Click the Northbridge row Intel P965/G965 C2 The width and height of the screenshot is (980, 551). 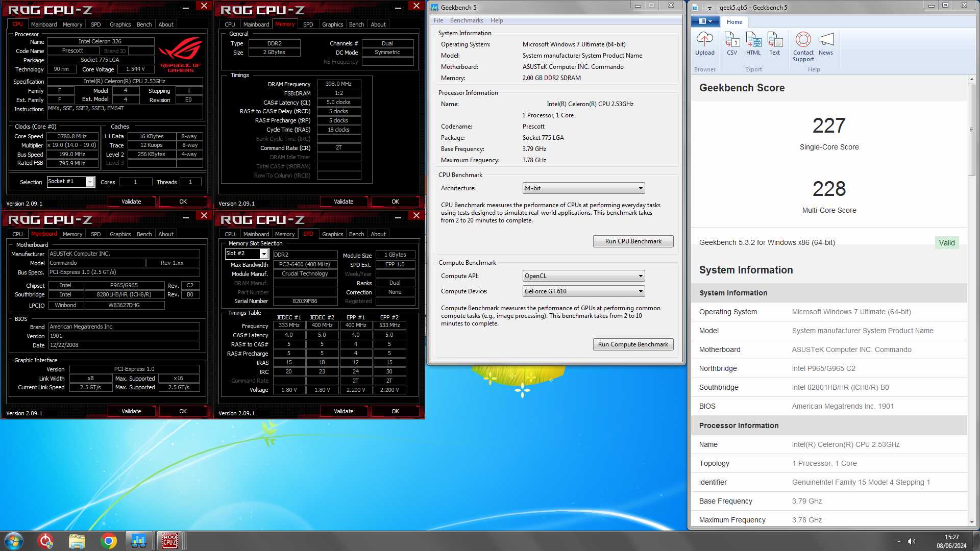point(829,368)
